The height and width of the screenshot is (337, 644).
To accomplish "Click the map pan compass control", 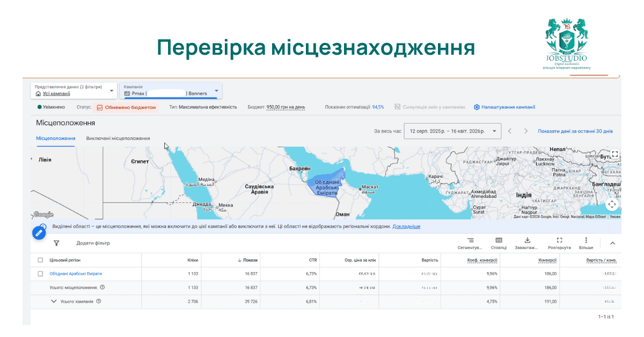I will pyautogui.click(x=612, y=204).
